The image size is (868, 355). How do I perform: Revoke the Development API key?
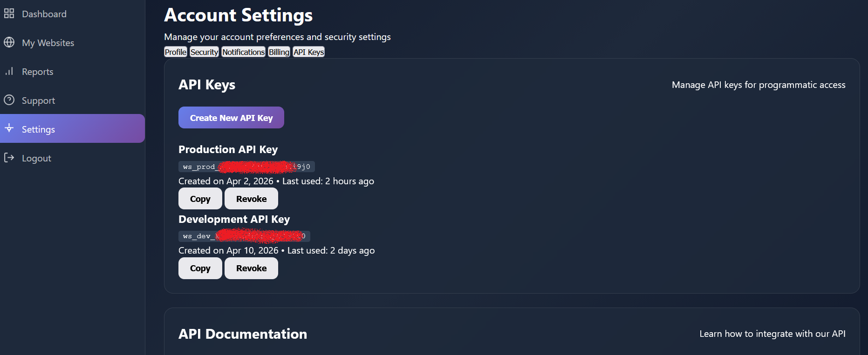[x=251, y=268]
